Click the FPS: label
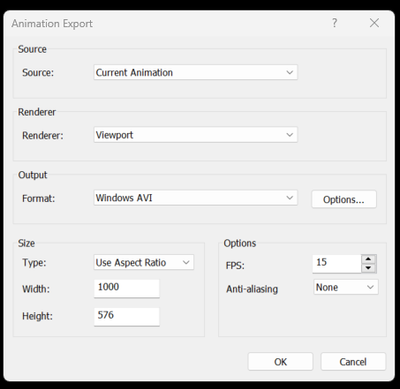400x389 pixels. pyautogui.click(x=235, y=266)
